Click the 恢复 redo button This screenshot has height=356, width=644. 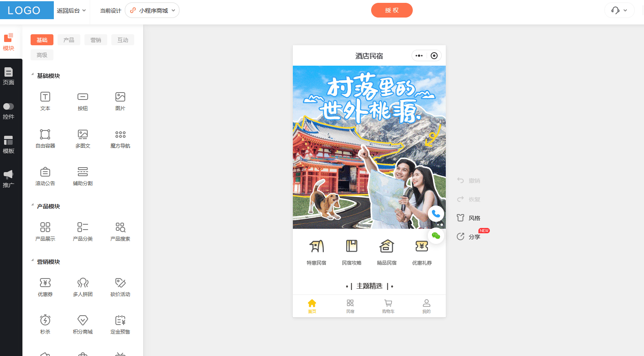[x=469, y=199]
